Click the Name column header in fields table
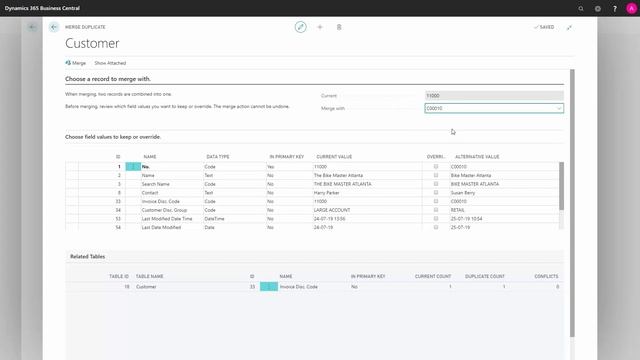The height and width of the screenshot is (360, 640). click(x=150, y=157)
